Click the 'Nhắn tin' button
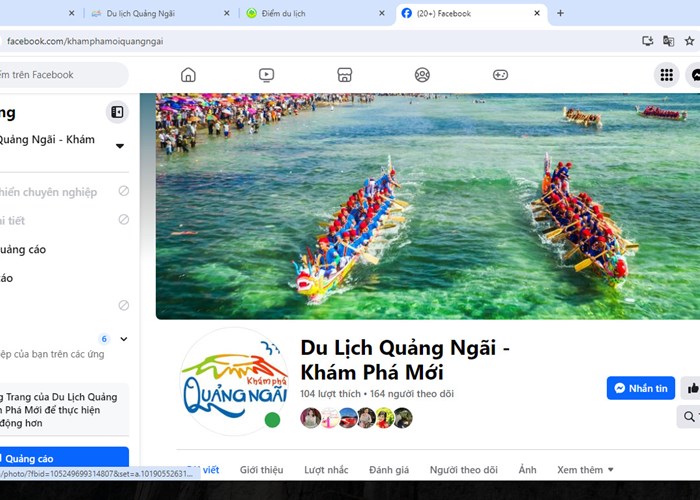Image resolution: width=700 pixels, height=500 pixels. pyautogui.click(x=640, y=388)
